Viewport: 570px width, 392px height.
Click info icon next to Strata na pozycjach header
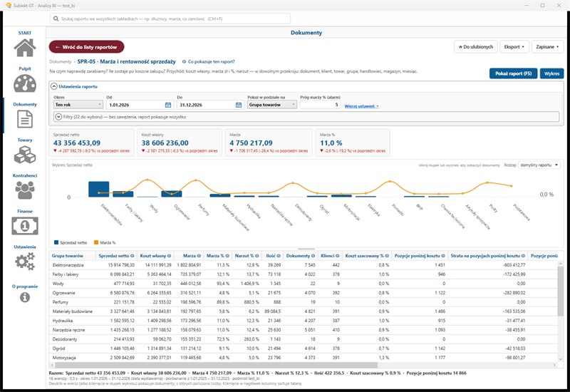[x=524, y=256]
